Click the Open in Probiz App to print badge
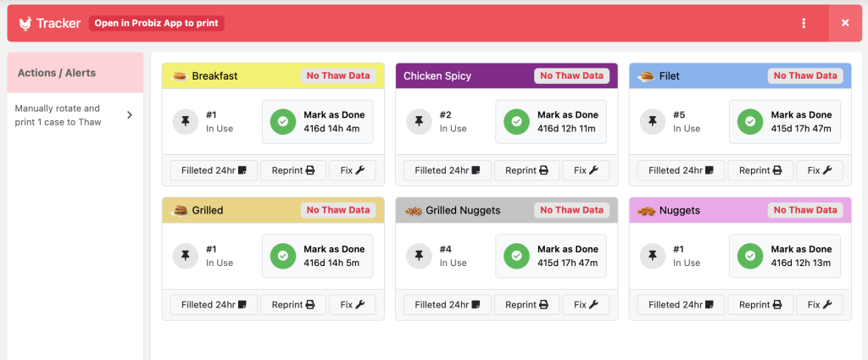 pyautogui.click(x=156, y=23)
